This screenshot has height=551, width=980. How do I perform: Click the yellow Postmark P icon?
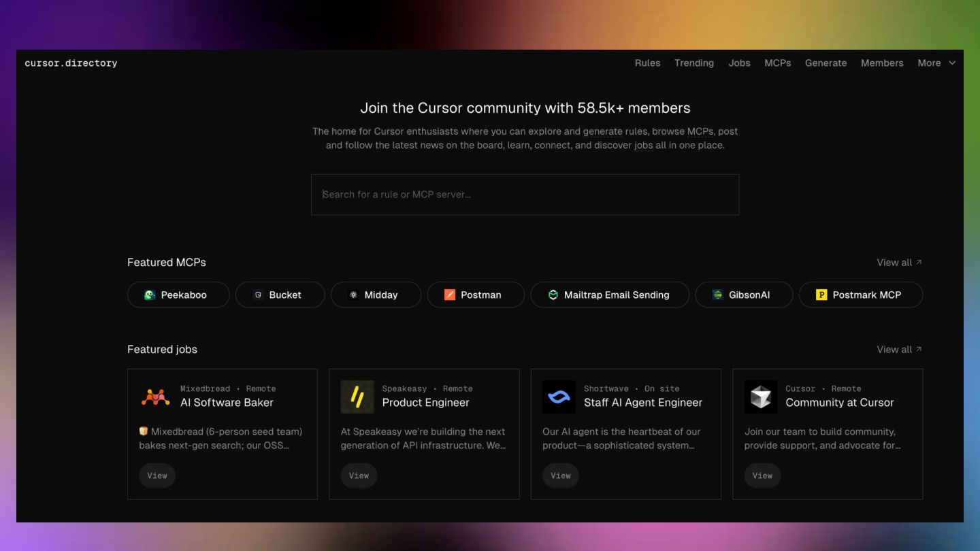821,295
